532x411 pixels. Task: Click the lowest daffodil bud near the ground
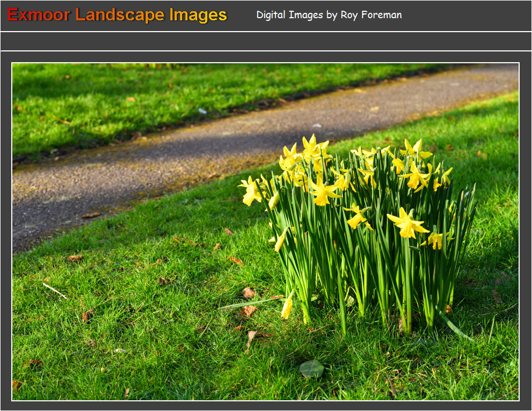point(287,307)
